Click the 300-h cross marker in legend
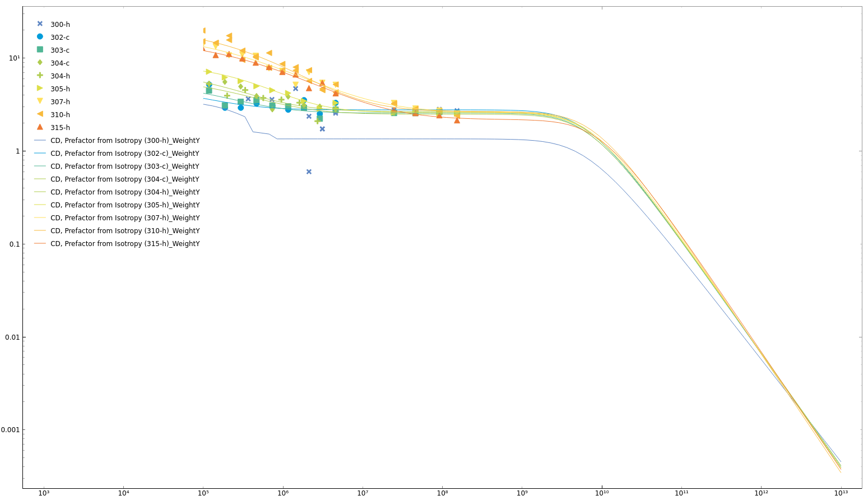Image resolution: width=868 pixels, height=500 pixels. tap(40, 24)
